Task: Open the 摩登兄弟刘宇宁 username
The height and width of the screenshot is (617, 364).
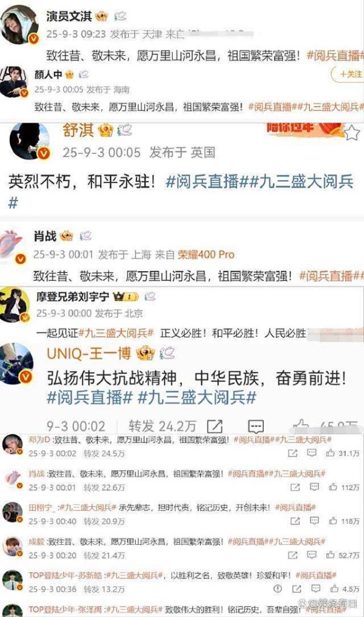Action: (72, 296)
